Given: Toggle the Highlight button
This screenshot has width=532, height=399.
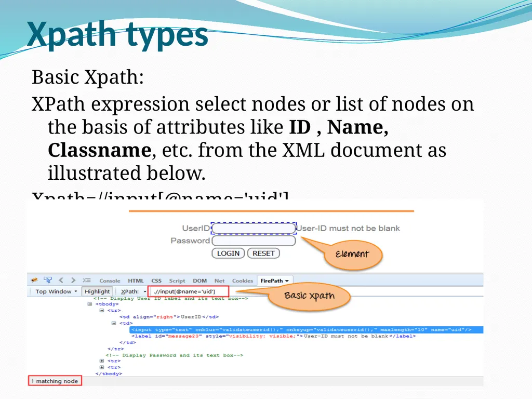Looking at the screenshot, I should (x=97, y=291).
